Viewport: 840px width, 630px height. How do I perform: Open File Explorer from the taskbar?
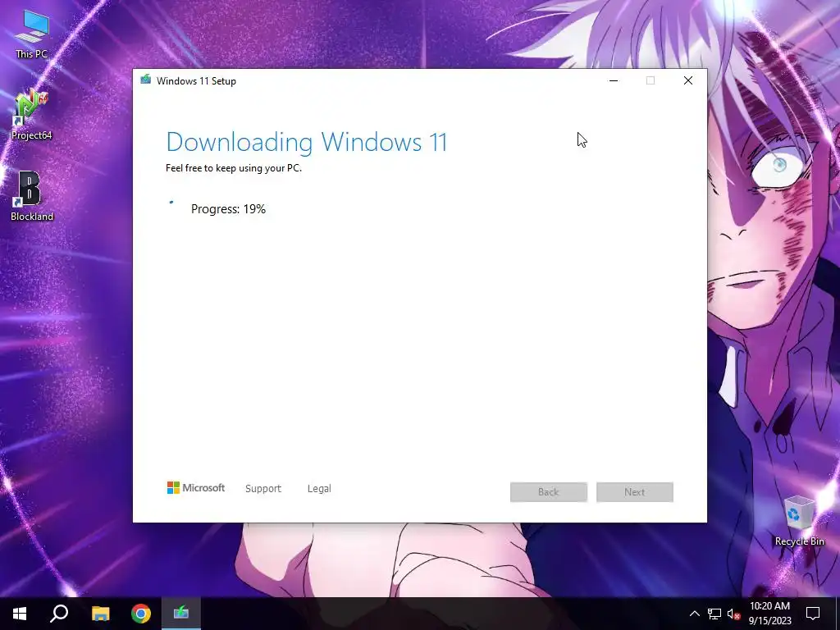[100, 614]
